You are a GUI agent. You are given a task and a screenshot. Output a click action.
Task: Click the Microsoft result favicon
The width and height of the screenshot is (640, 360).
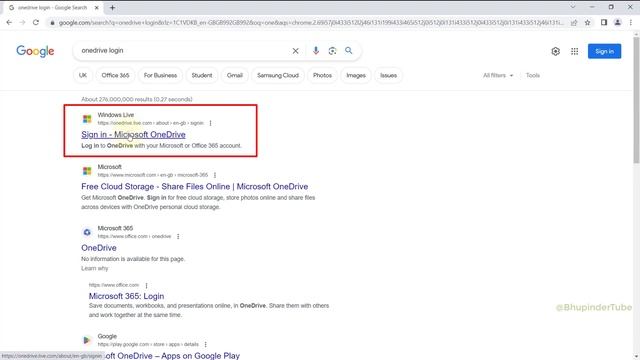tap(87, 171)
